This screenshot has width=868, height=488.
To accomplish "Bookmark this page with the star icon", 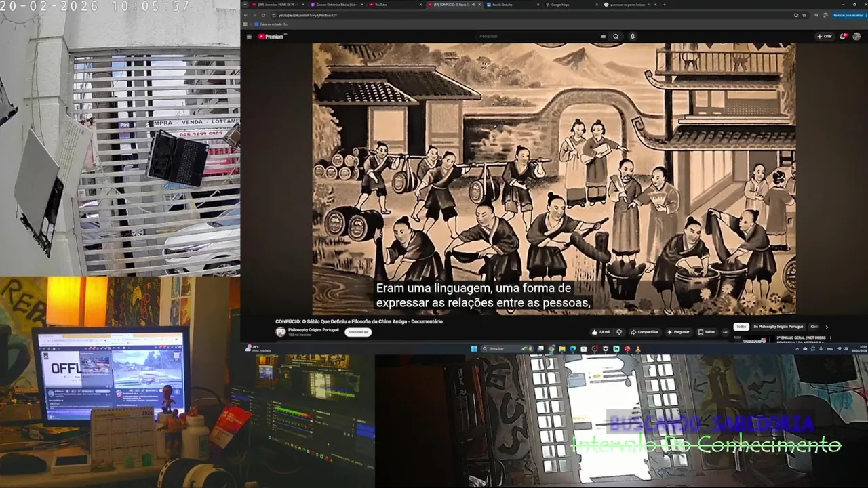I will pos(805,15).
